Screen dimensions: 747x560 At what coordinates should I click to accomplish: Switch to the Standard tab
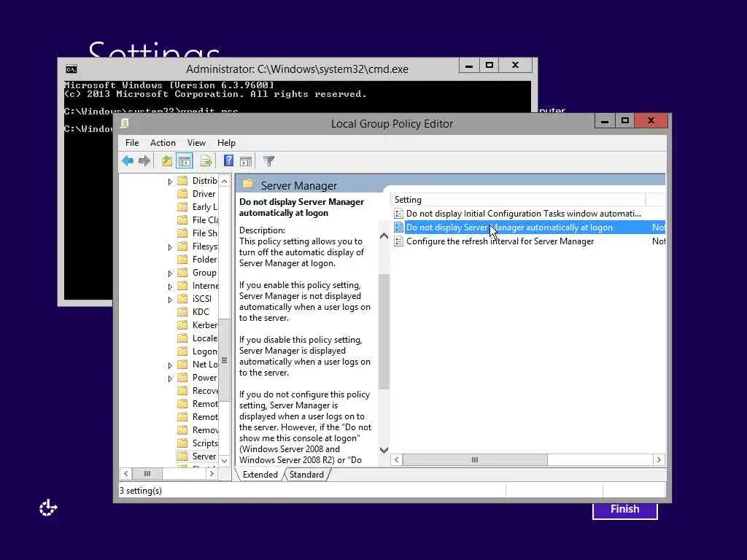click(x=306, y=475)
